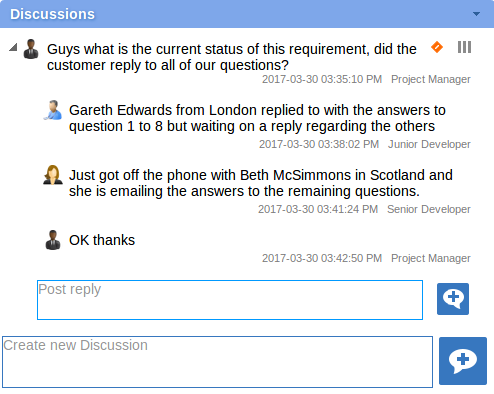Focus the Create new Discussion field
This screenshot has height=394, width=494.
[217, 362]
